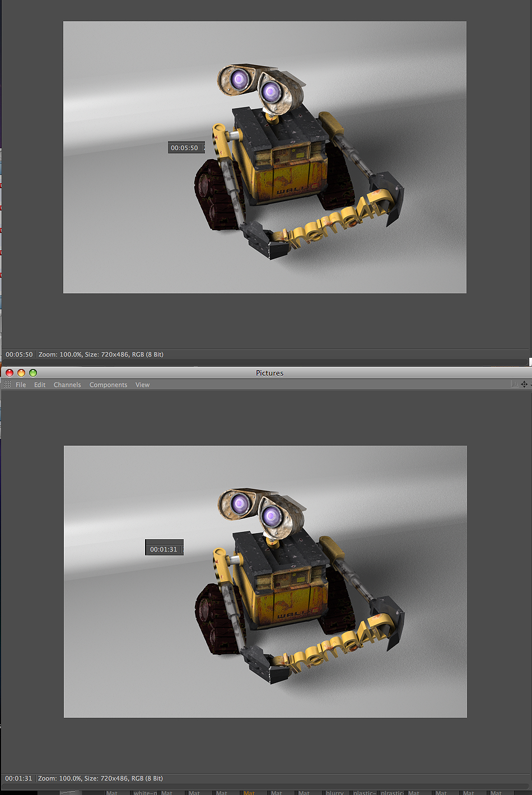Click the four-arrow move view icon
Viewport: 532px width, 795px height.
[x=524, y=384]
